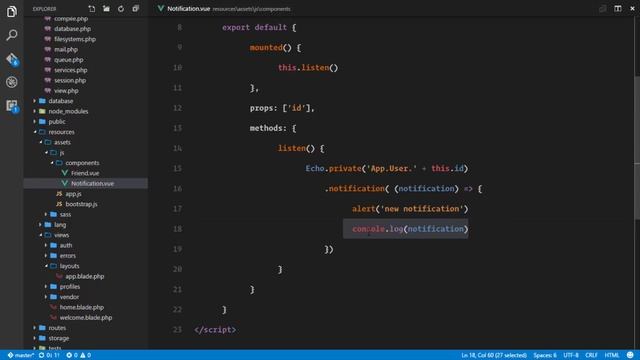Split the editor window

tap(618, 9)
